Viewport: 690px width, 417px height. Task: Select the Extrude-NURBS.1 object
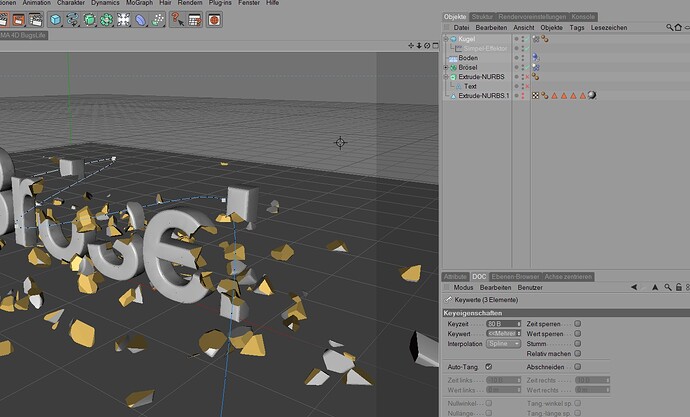(x=484, y=95)
